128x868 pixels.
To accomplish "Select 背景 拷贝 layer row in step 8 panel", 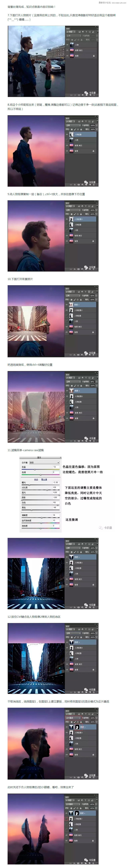I will tap(81, 145).
